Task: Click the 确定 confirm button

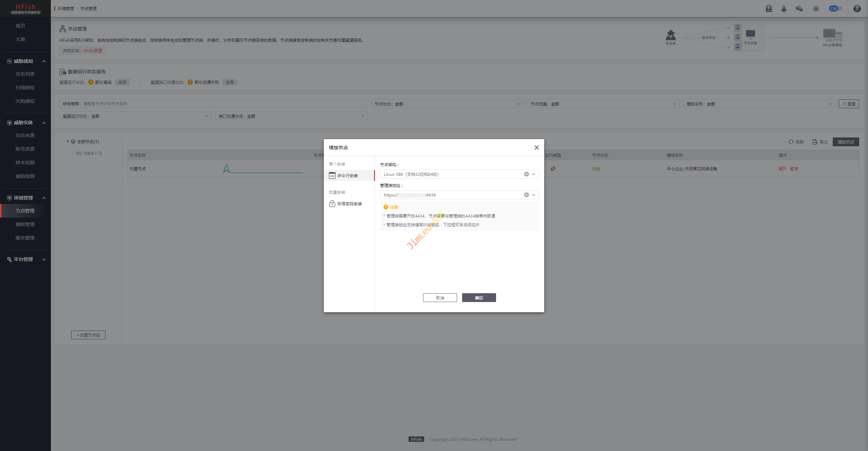Action: [479, 298]
